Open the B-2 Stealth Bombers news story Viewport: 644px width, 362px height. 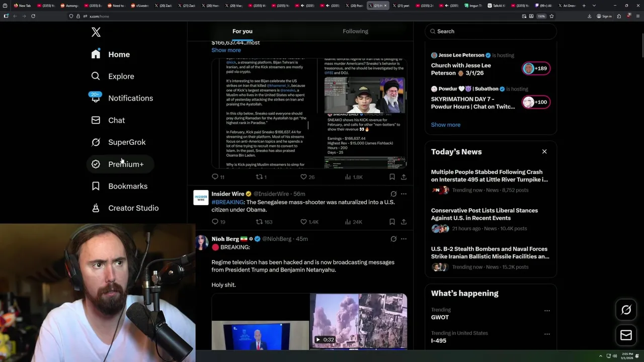coord(491,258)
